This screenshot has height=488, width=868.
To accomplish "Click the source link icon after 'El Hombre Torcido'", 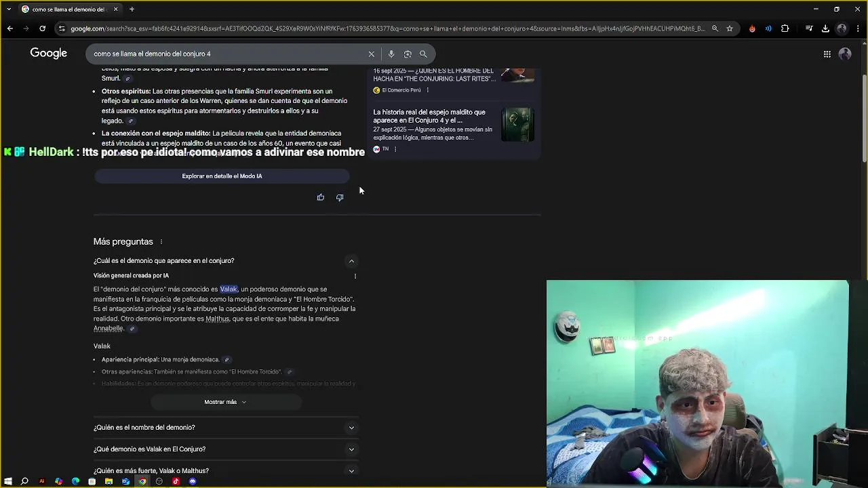I will point(289,372).
